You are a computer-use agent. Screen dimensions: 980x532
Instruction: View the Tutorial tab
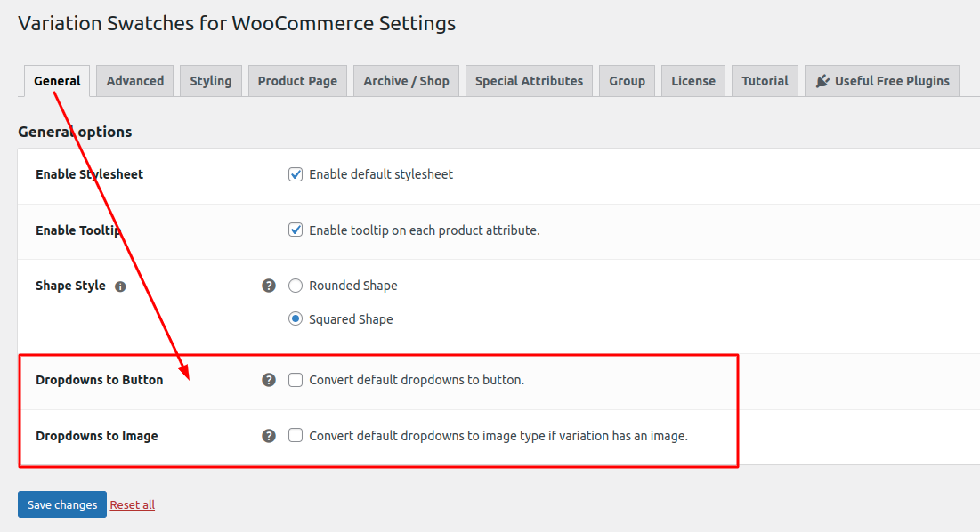tap(765, 81)
